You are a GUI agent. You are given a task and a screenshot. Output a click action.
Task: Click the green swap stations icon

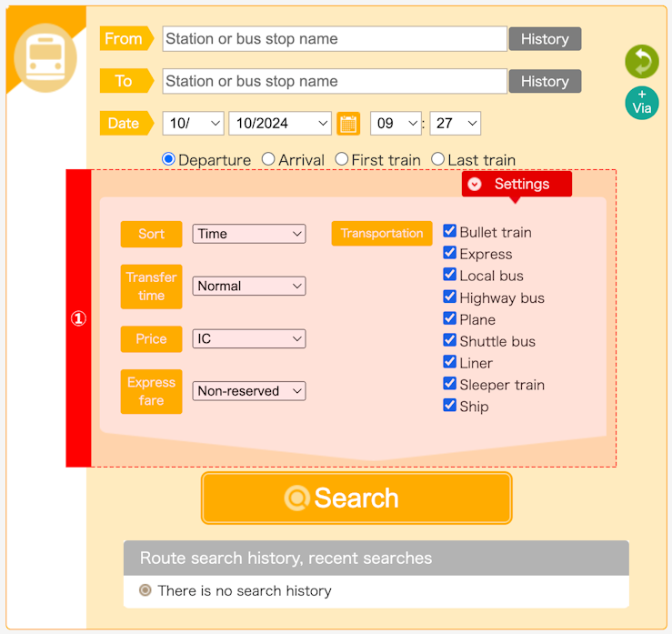(x=642, y=61)
